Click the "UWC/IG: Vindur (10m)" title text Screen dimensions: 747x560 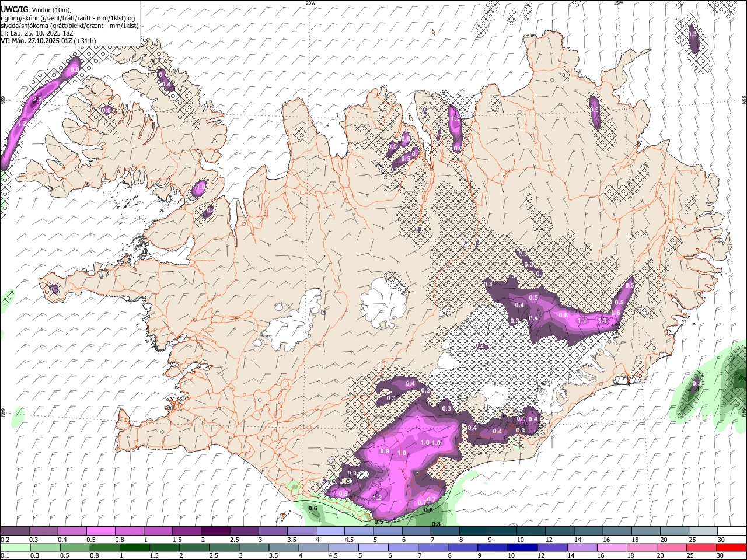[36, 10]
